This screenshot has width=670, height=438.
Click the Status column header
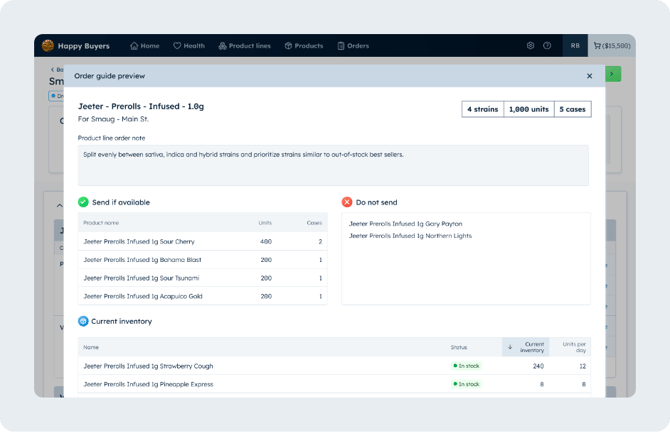coord(458,347)
